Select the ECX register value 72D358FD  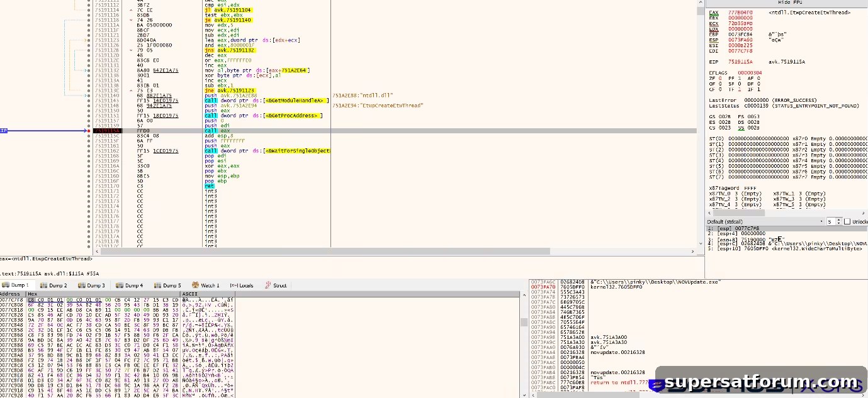coord(740,23)
